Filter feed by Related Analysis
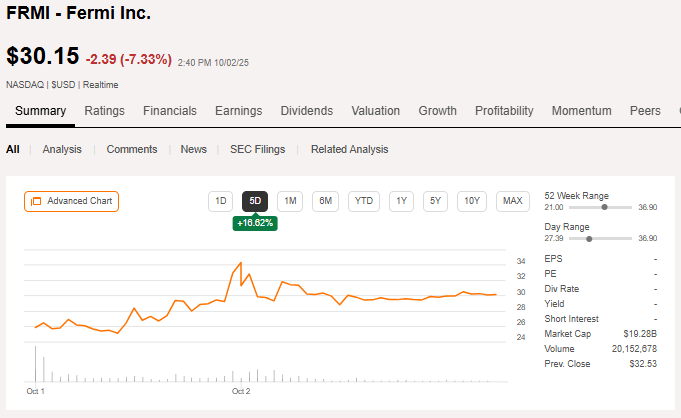This screenshot has width=681, height=418. [x=349, y=149]
